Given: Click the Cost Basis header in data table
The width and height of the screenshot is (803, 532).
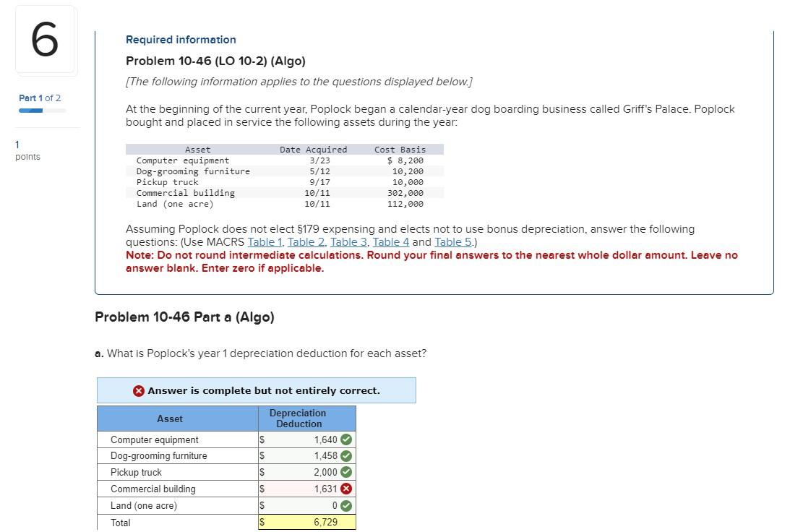Looking at the screenshot, I should pyautogui.click(x=400, y=150).
